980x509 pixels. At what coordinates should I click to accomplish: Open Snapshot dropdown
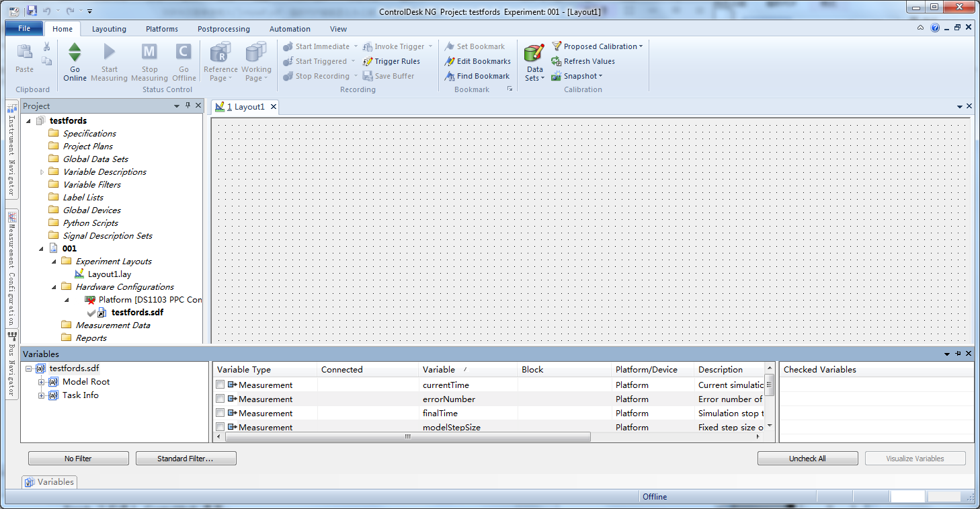[x=577, y=76]
